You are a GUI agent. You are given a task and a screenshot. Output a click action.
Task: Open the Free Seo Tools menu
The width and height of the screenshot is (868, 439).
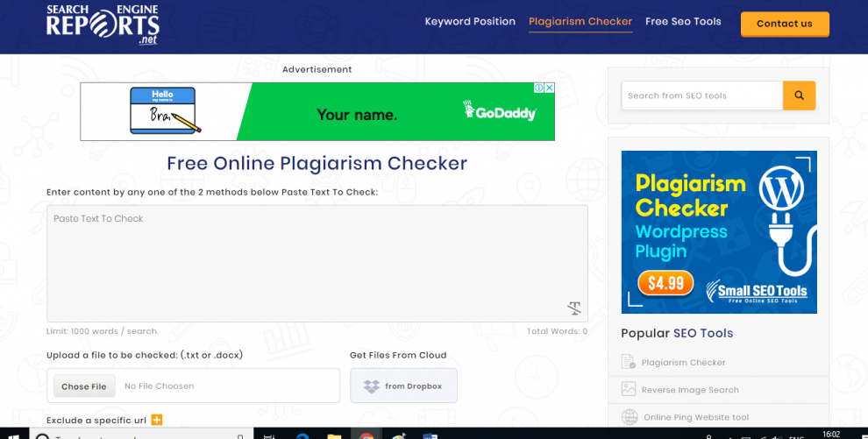point(683,22)
